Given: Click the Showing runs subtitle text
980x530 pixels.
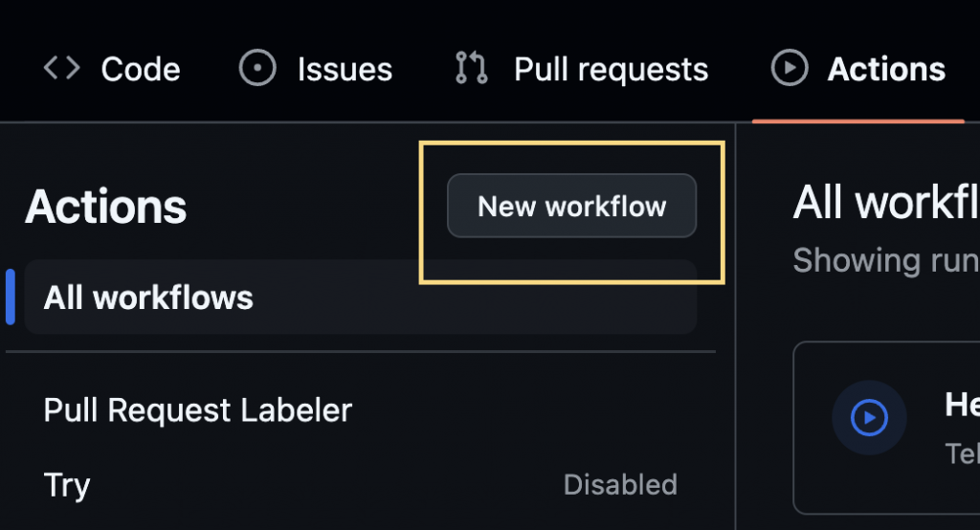Looking at the screenshot, I should [x=885, y=260].
